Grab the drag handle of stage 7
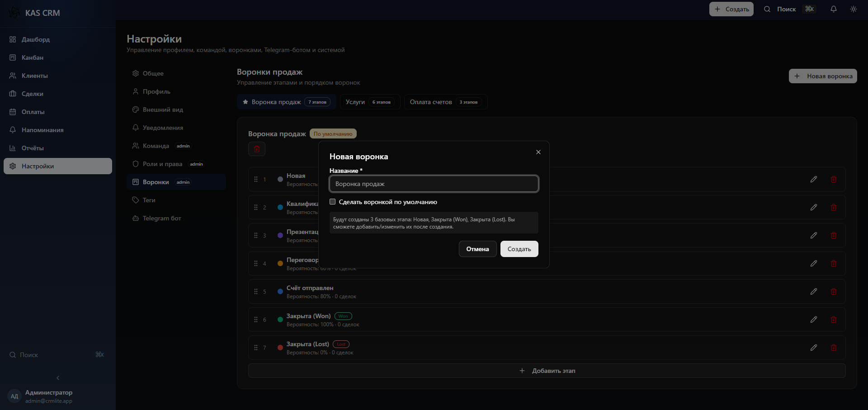This screenshot has height=410, width=868. (256, 348)
